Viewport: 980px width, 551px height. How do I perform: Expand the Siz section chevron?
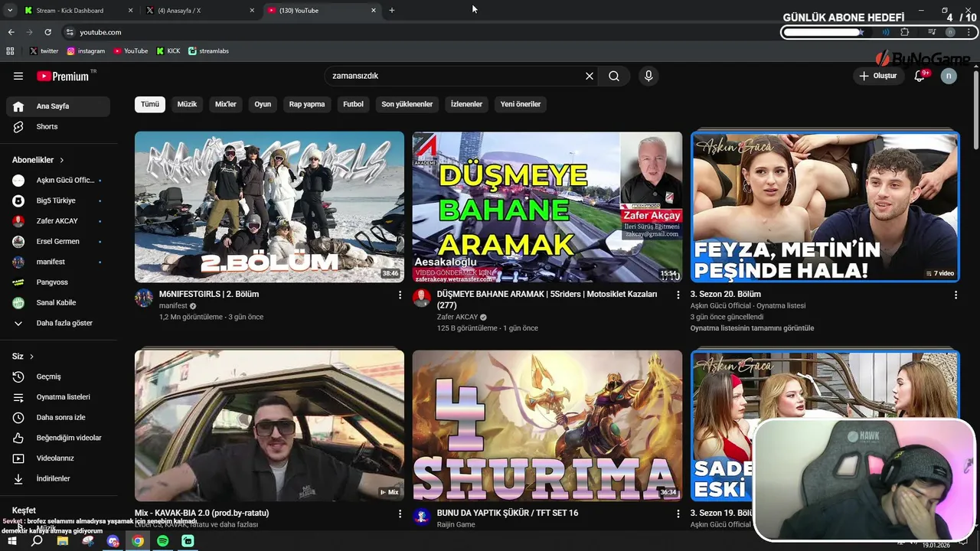(x=31, y=357)
